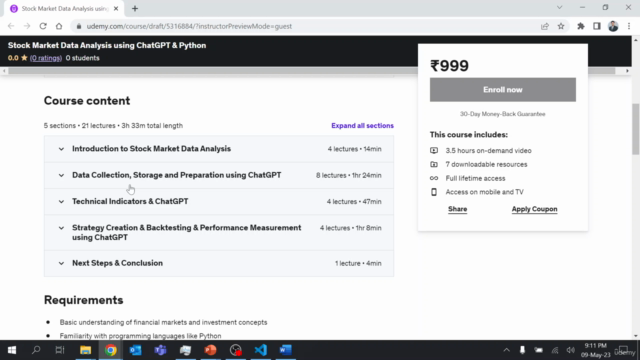Show hidden system tray icons
640x360 pixels.
click(x=507, y=350)
